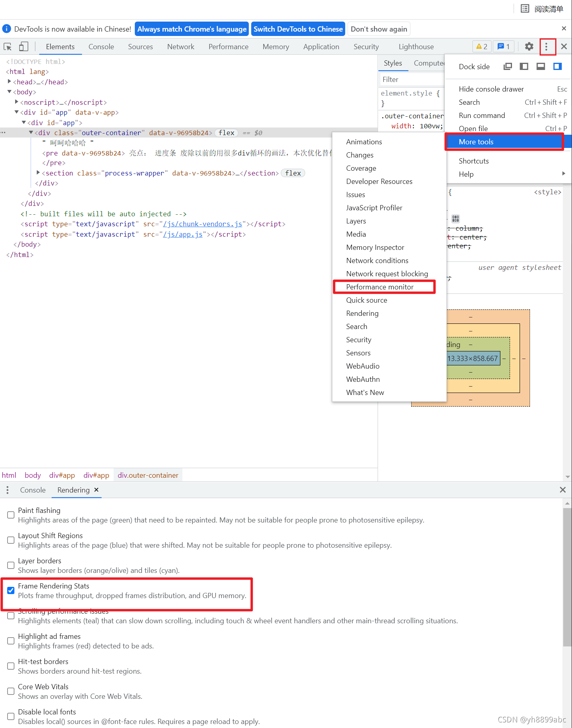The image size is (572, 728).
Task: Click the flex badge on process-wrapper section
Action: pos(293,173)
